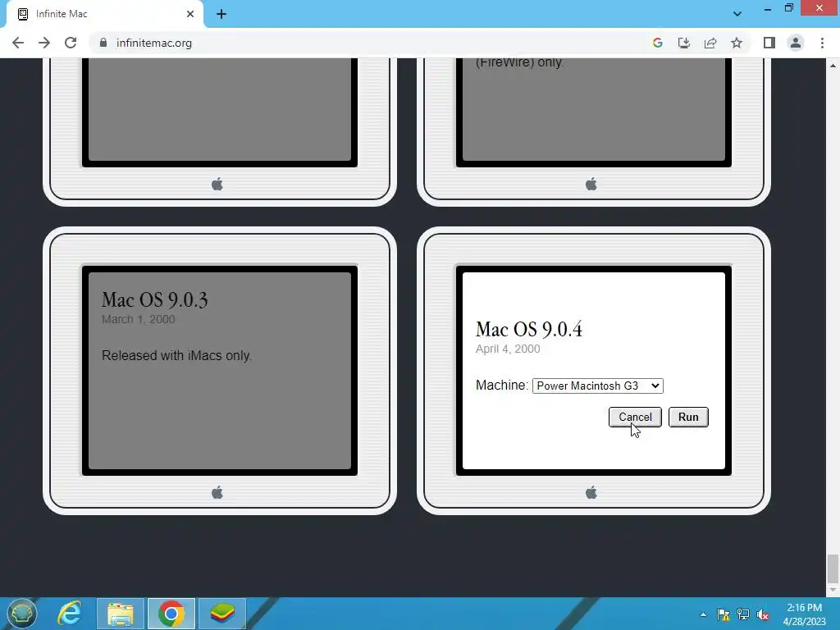Open the Chrome three-dot menu
This screenshot has height=630, width=840.
click(x=822, y=43)
